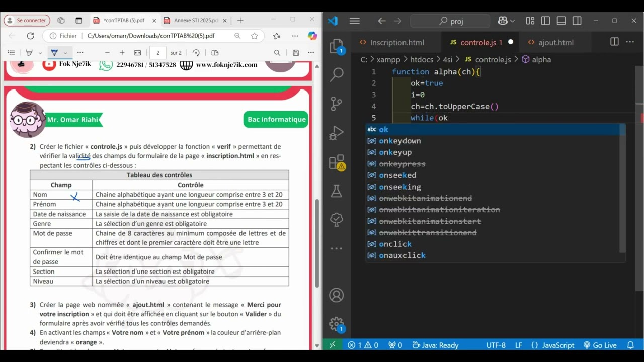
Task: Open the remote window indicator in status bar
Action: coord(332,345)
